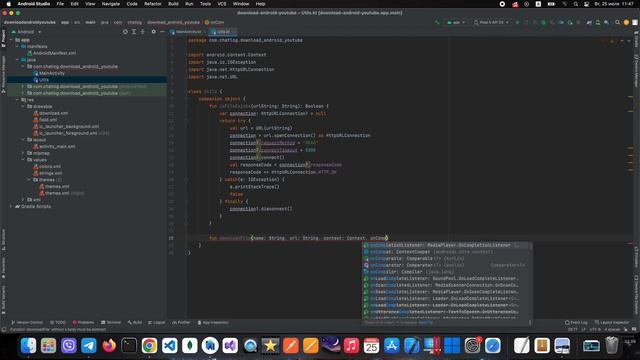The image size is (640, 360).
Task: Open the Device Manager toolbar icon
Action: 598,22
